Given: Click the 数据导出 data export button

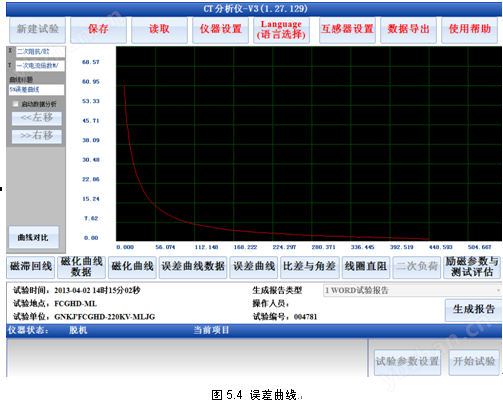Looking at the screenshot, I should [408, 30].
